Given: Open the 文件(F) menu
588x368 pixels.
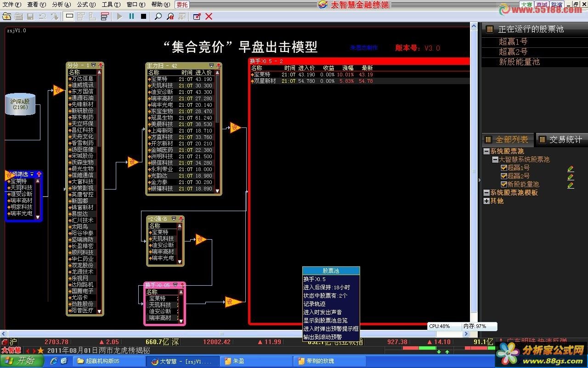Looking at the screenshot, I should 12,5.
